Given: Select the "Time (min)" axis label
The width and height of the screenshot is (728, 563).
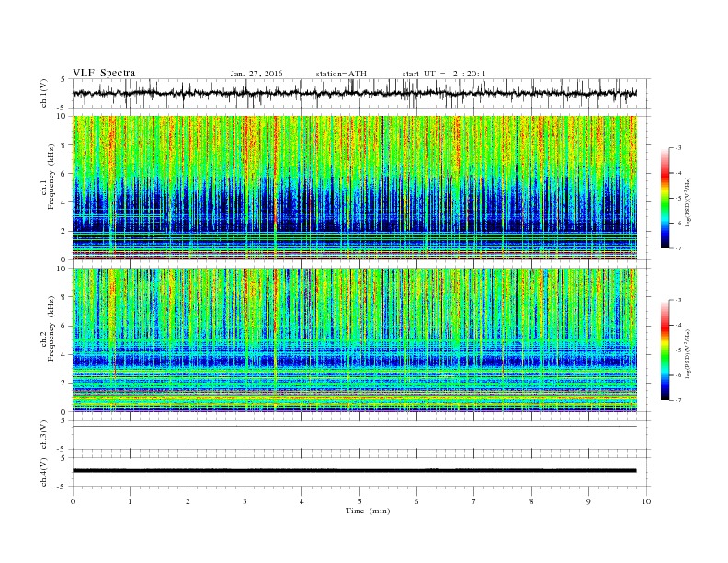Looking at the screenshot, I should coord(368,511).
